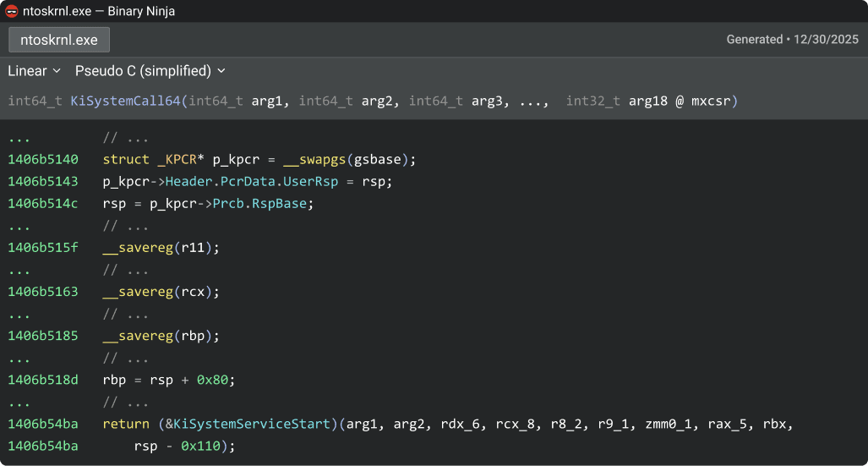Click the Binary Ninja logo in title bar
Viewport: 868px width, 466px height.
(x=12, y=12)
